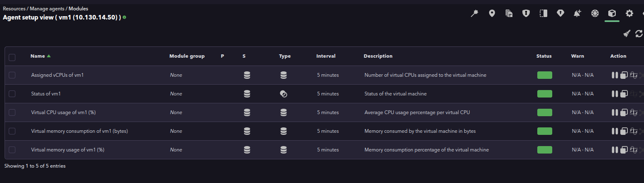Viewport: 644px width, 183px height.
Task: Sort table by Module group header
Action: tap(187, 56)
